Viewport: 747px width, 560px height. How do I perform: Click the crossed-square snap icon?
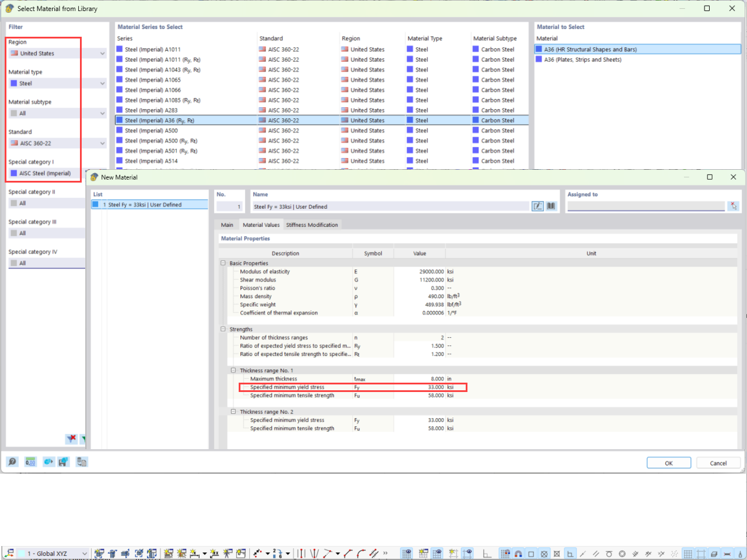[x=557, y=554]
